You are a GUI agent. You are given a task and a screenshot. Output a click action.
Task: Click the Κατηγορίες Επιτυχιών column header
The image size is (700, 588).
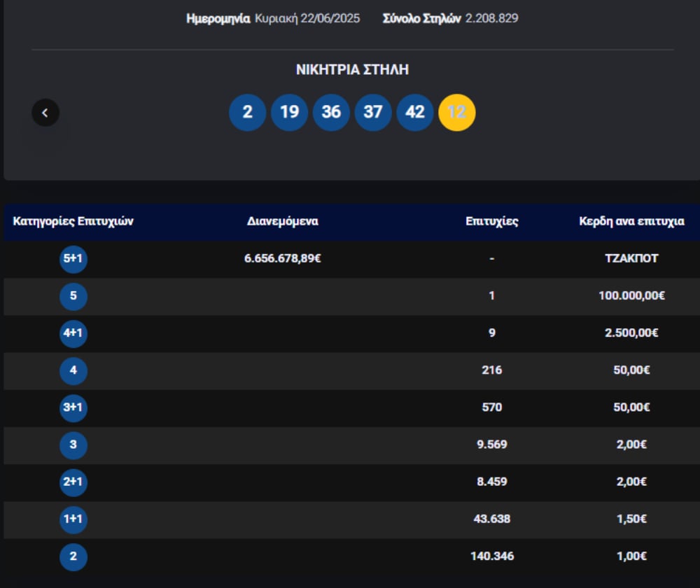[73, 221]
